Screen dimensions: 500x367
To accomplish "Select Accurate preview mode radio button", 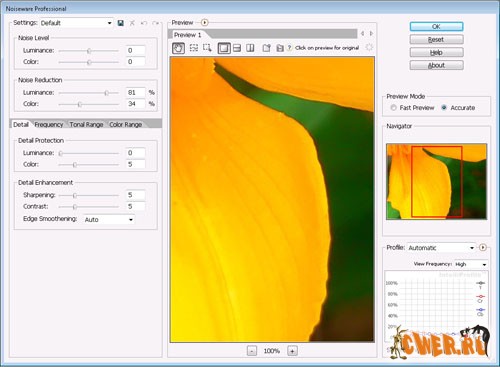I will coord(444,108).
